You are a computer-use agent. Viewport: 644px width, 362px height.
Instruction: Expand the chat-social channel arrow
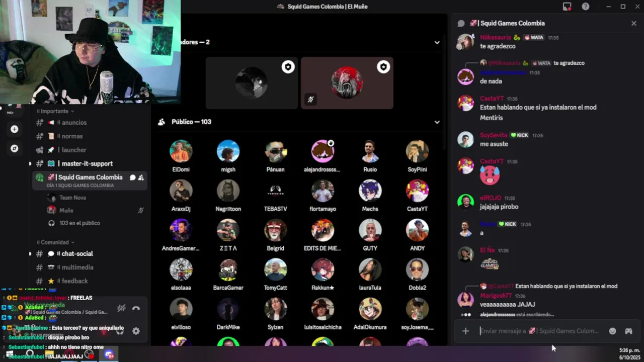click(30, 254)
